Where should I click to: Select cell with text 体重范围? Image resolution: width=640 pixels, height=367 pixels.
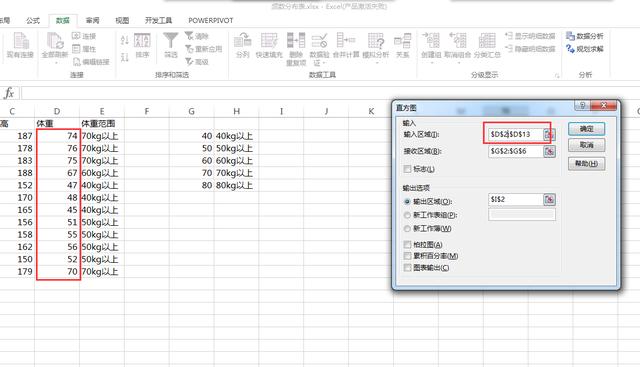102,123
